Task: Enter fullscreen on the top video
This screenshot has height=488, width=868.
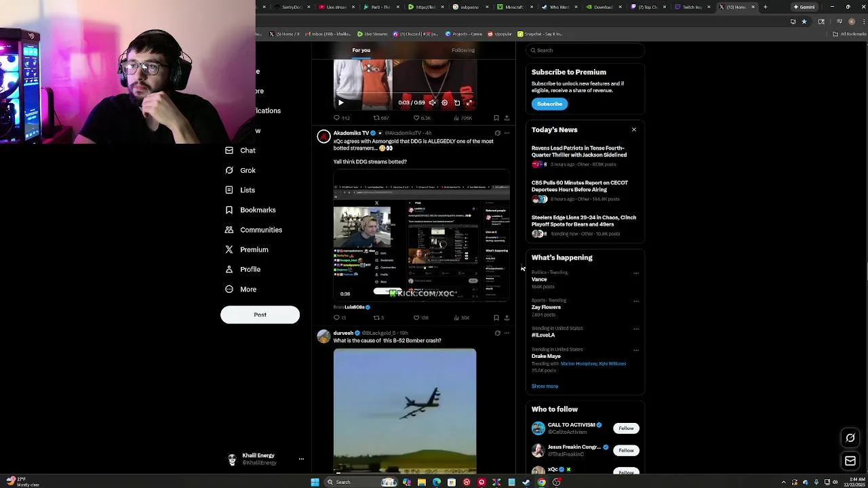Action: tap(469, 103)
